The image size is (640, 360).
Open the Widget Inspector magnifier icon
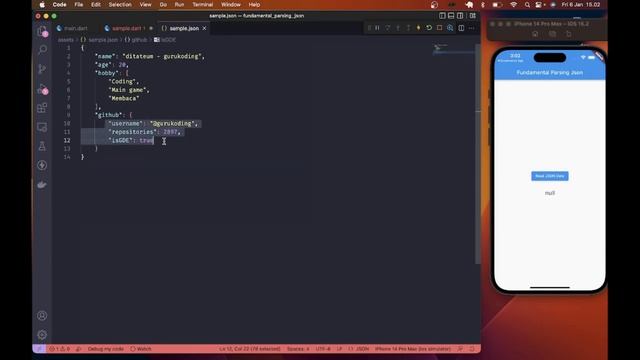click(450, 28)
